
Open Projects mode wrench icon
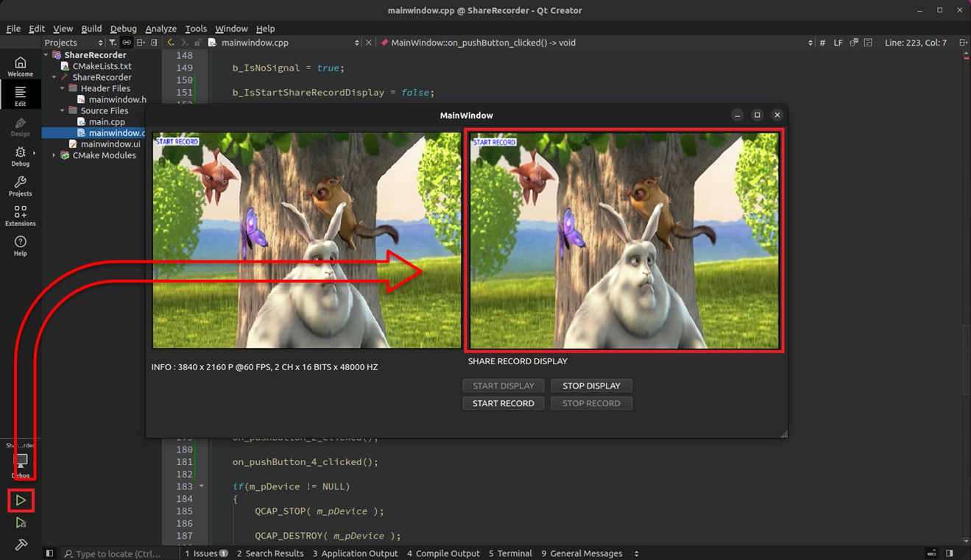tap(20, 185)
